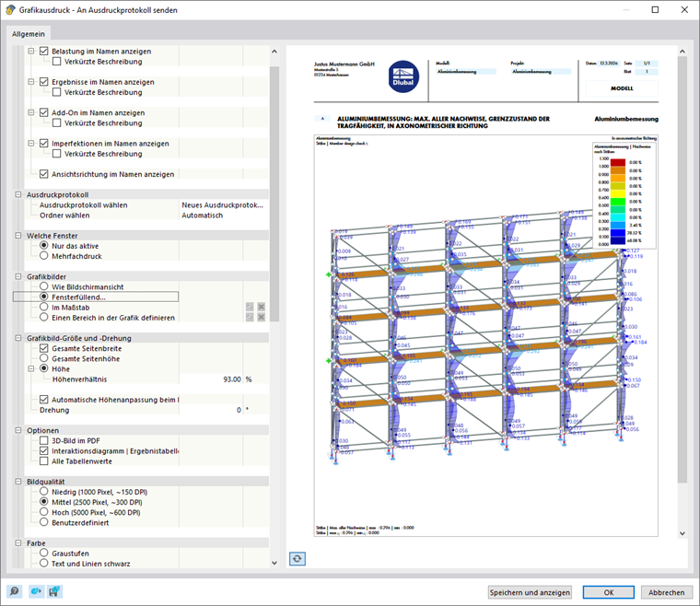Choose Text und Linien schwarz option
Screen dimensions: 700x606
44,563
